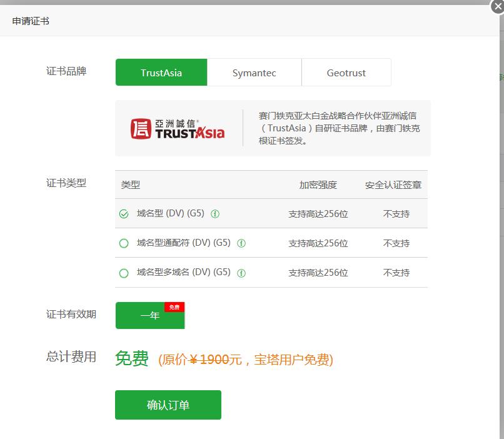Click the 证书有效期 field label
Image resolution: width=504 pixels, height=439 pixels.
point(71,314)
